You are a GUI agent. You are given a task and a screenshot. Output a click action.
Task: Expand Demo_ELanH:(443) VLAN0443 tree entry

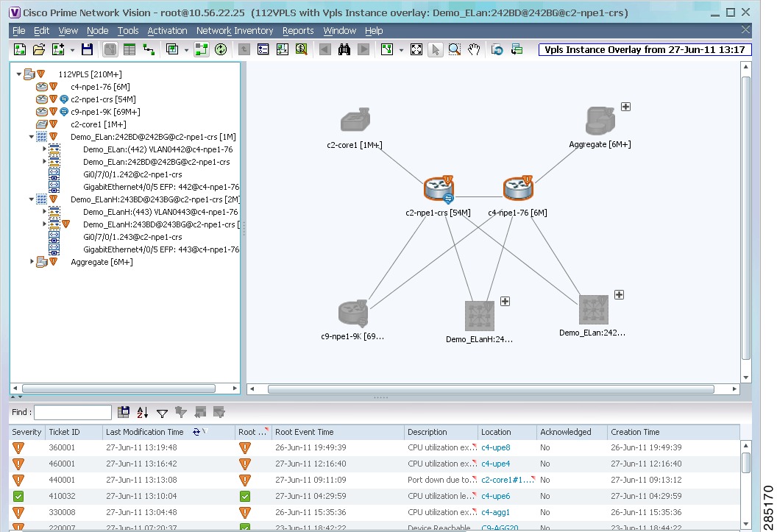pyautogui.click(x=44, y=211)
